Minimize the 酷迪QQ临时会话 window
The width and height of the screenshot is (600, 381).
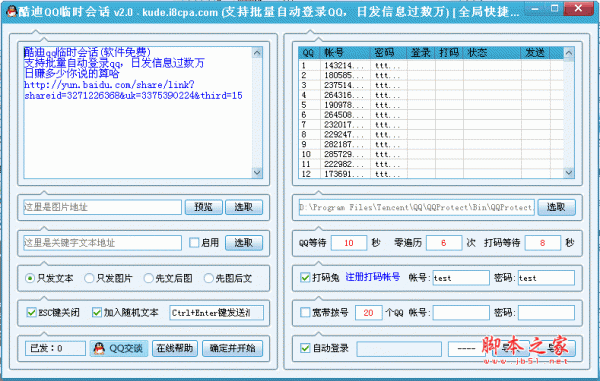[535, 8]
